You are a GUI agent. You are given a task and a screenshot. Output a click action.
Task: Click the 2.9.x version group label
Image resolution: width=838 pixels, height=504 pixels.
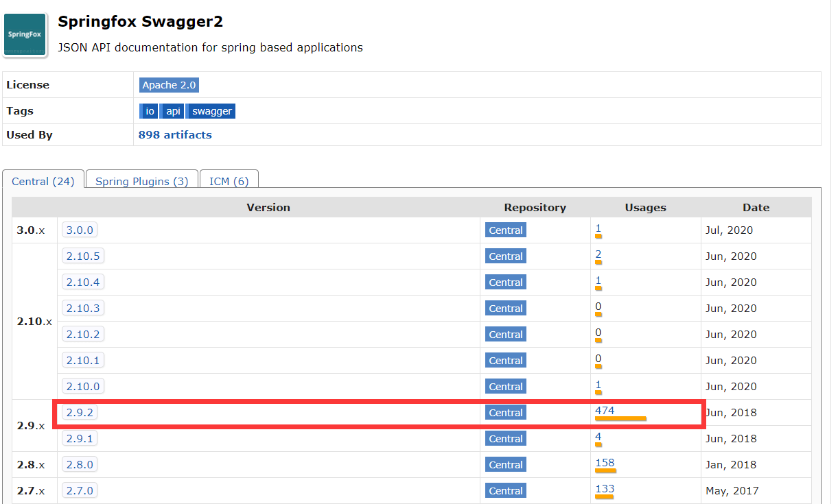tap(31, 426)
